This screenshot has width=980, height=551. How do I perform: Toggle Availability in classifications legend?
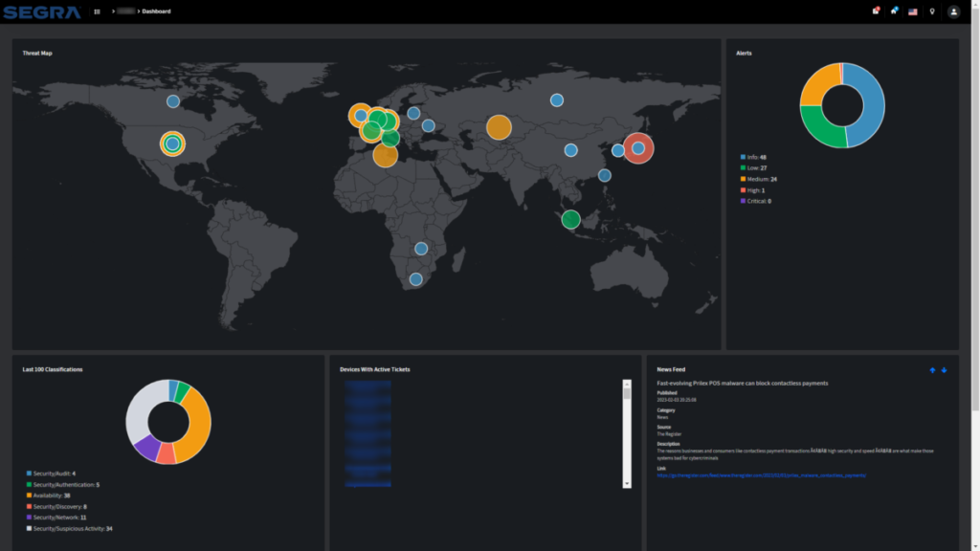(48, 496)
